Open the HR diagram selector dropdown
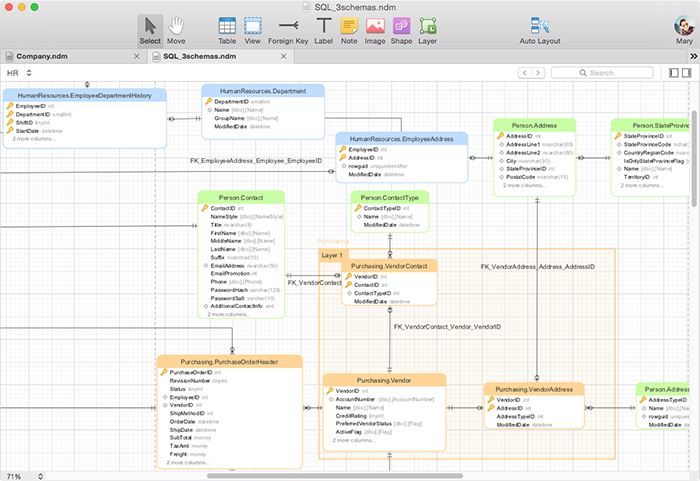This screenshot has height=481, width=700. coord(19,73)
